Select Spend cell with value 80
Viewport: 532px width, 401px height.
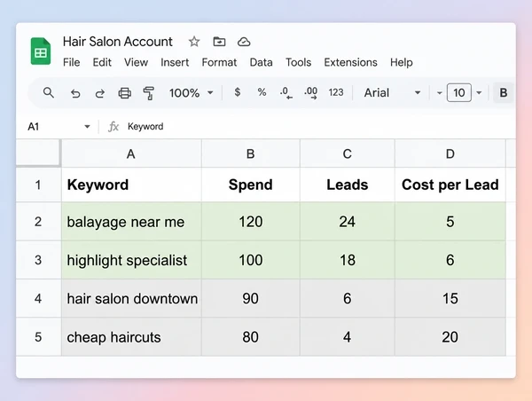click(251, 337)
